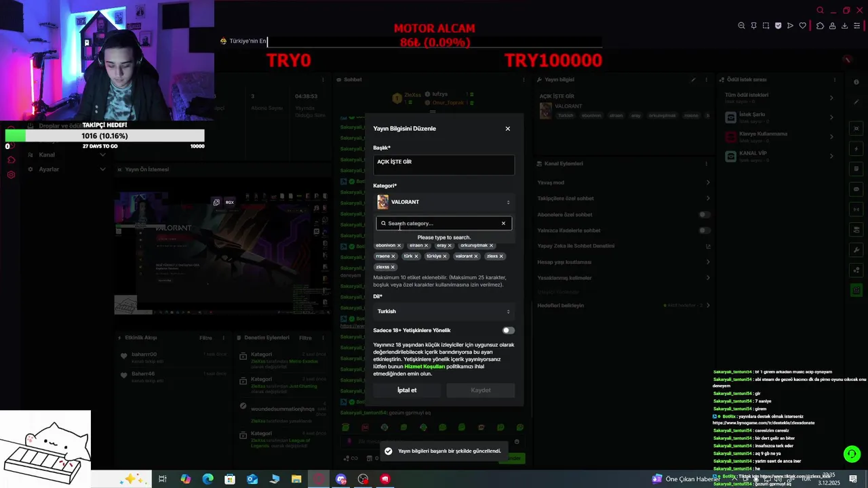Screen dimensions: 868x488
Task: Click the Kaydet button
Action: (481, 390)
